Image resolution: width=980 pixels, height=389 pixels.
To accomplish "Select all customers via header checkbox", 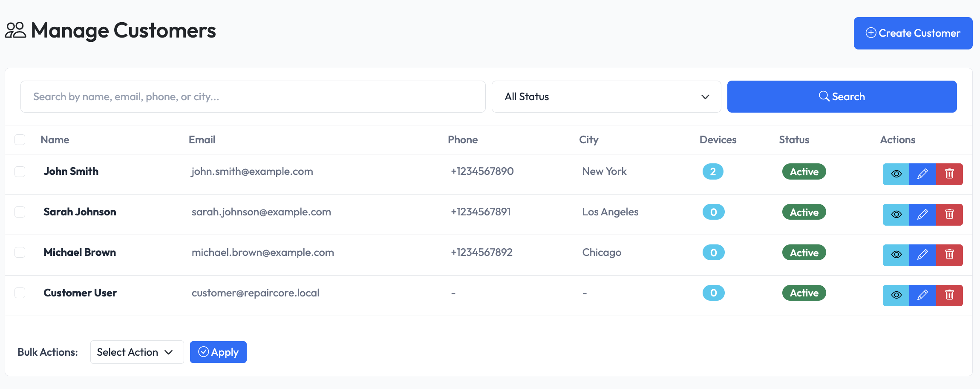I will [20, 139].
